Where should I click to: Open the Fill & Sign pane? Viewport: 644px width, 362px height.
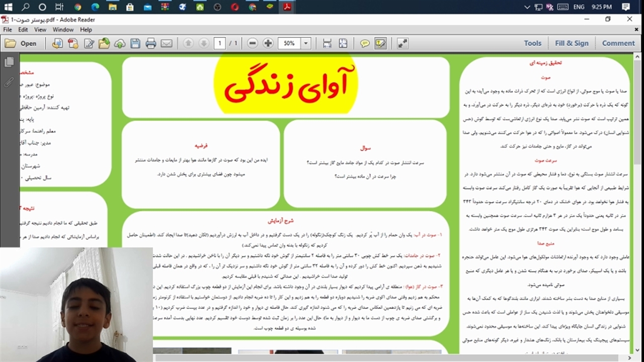click(572, 43)
